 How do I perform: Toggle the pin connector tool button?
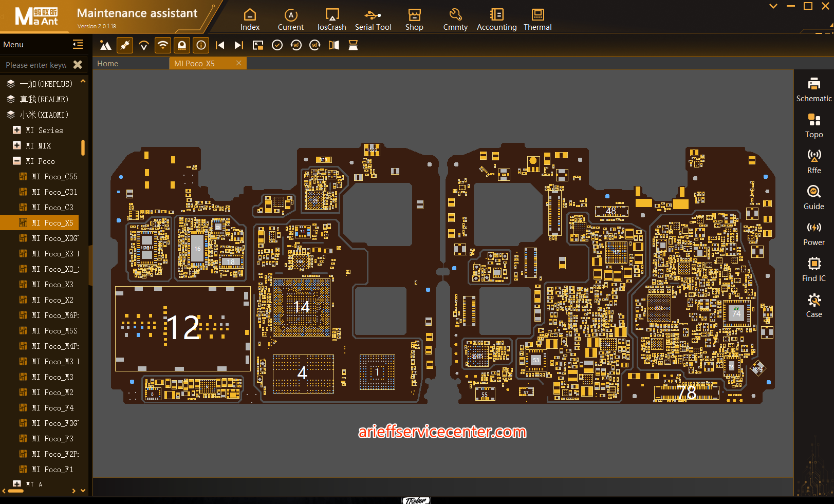pos(125,45)
